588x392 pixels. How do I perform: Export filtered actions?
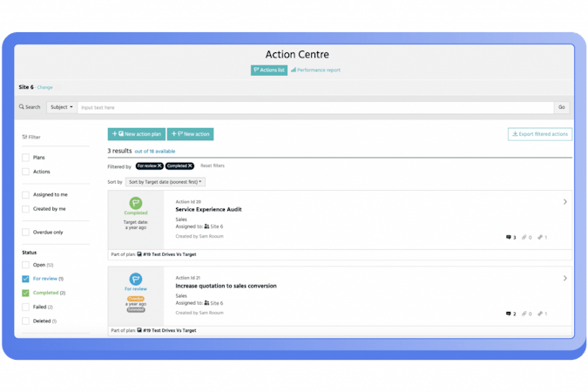click(540, 134)
